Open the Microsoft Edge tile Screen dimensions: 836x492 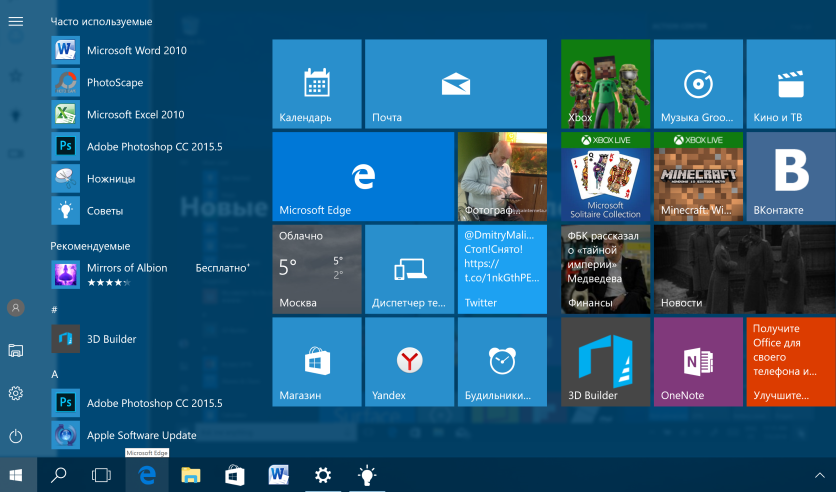tap(363, 176)
